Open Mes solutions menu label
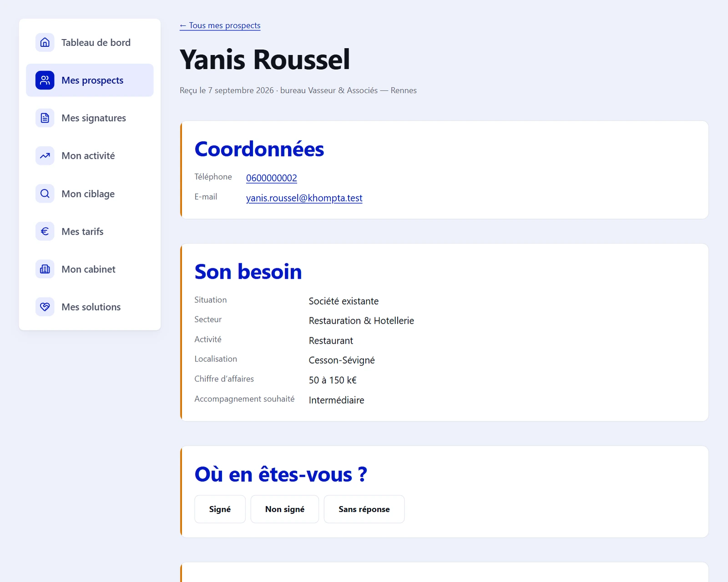This screenshot has width=728, height=582. click(x=91, y=307)
